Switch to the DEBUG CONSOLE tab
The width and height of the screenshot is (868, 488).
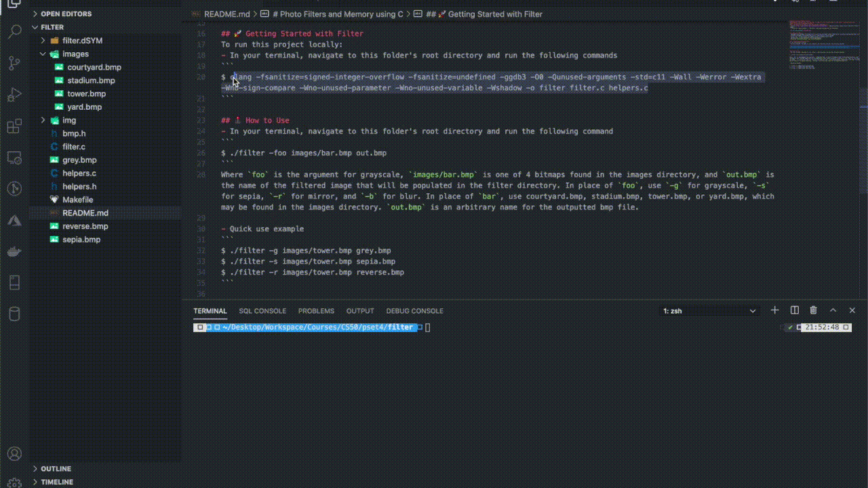point(415,311)
